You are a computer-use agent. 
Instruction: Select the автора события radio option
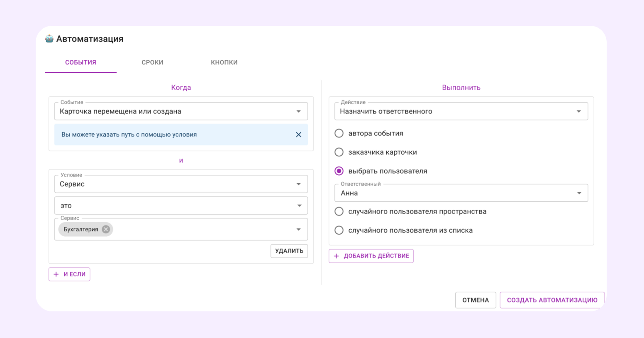[x=339, y=133]
